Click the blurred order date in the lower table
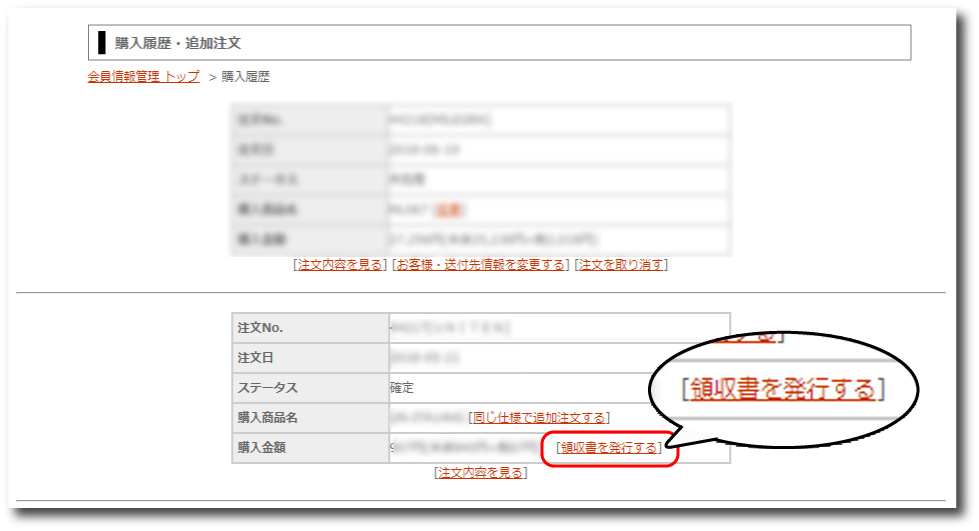 pyautogui.click(x=421, y=358)
